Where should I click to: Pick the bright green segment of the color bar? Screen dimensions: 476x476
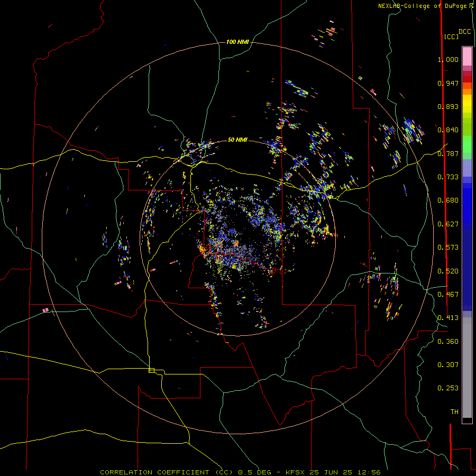467,144
